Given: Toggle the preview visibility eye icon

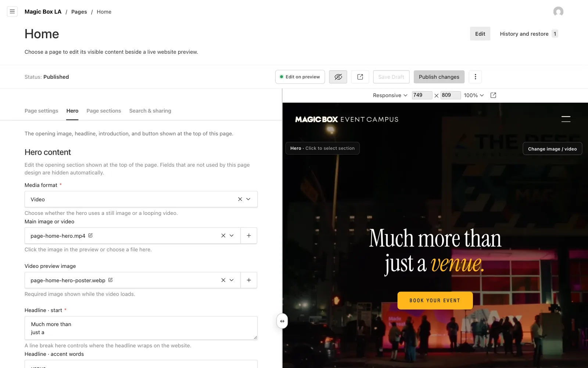Looking at the screenshot, I should coord(338,77).
